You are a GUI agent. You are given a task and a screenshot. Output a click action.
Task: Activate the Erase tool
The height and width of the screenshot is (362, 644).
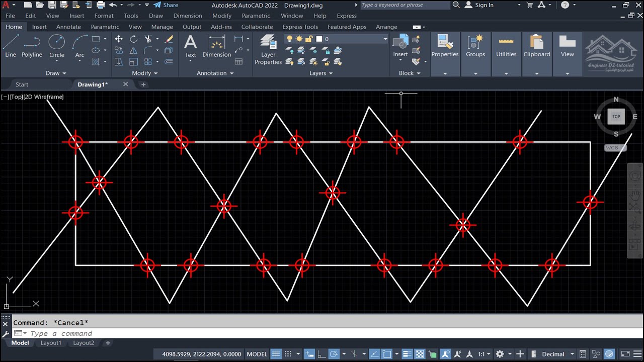169,39
